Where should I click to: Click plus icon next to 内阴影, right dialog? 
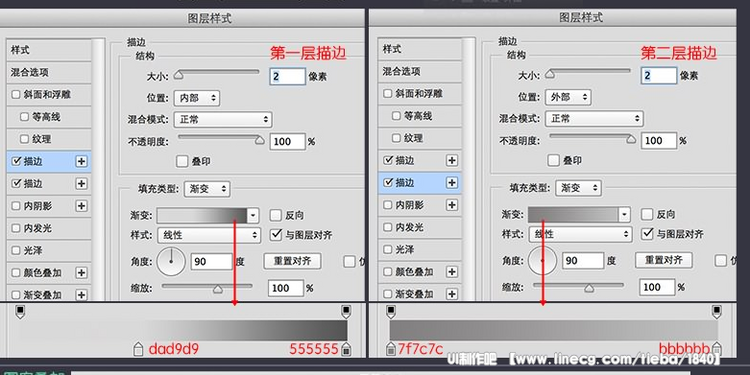tap(452, 205)
